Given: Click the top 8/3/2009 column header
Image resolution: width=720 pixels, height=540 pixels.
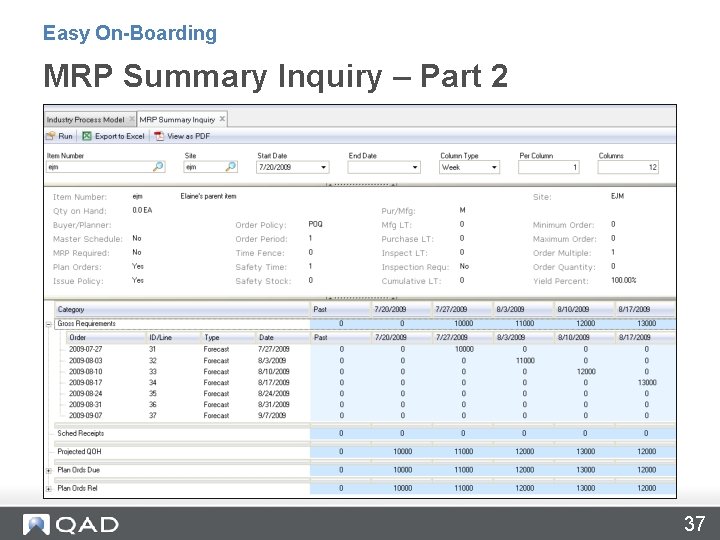Looking at the screenshot, I should coord(523,309).
